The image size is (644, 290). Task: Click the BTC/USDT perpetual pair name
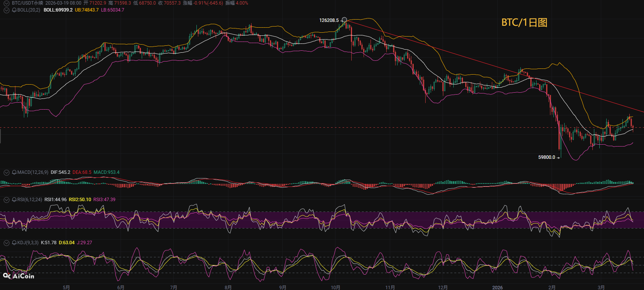tap(27, 3)
